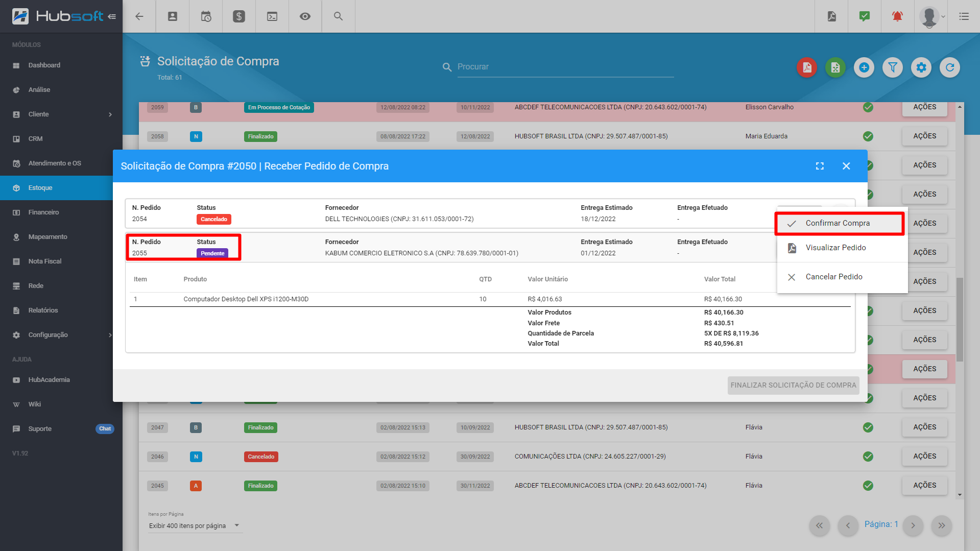
Task: Go to next page of results
Action: tap(913, 525)
